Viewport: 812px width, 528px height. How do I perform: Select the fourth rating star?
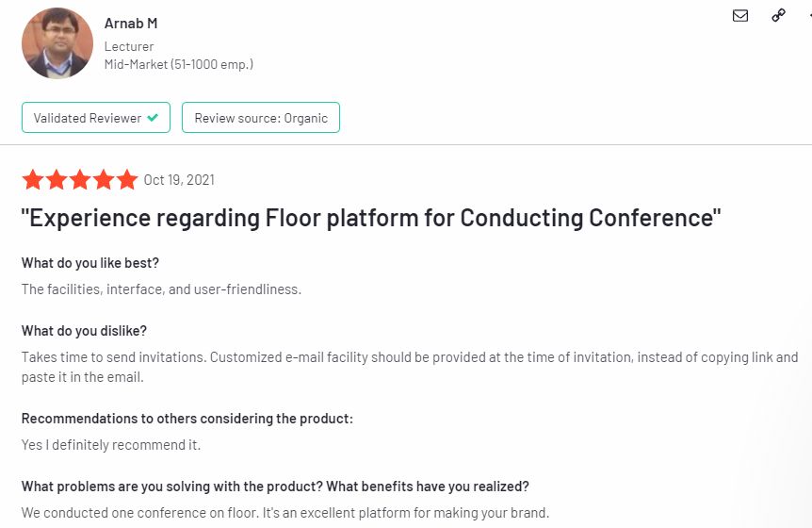tap(104, 180)
